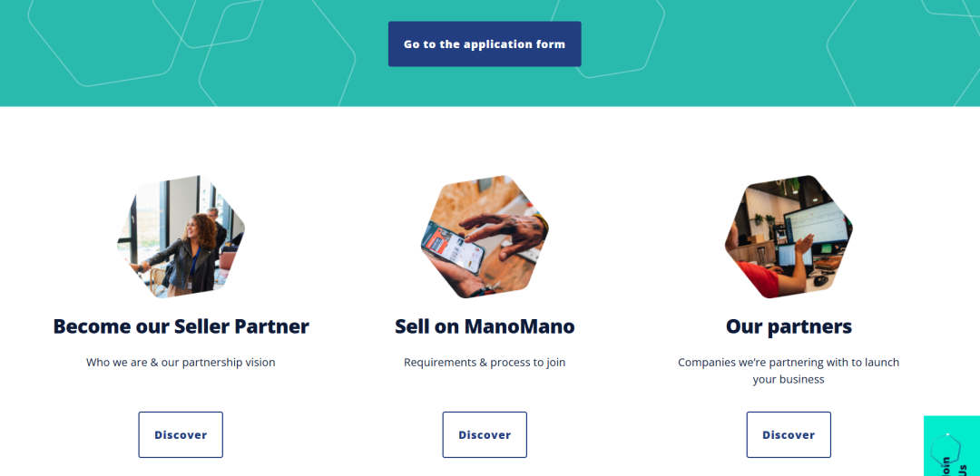Screen dimensions: 980x476
Task: Go to the application form
Action: point(485,44)
